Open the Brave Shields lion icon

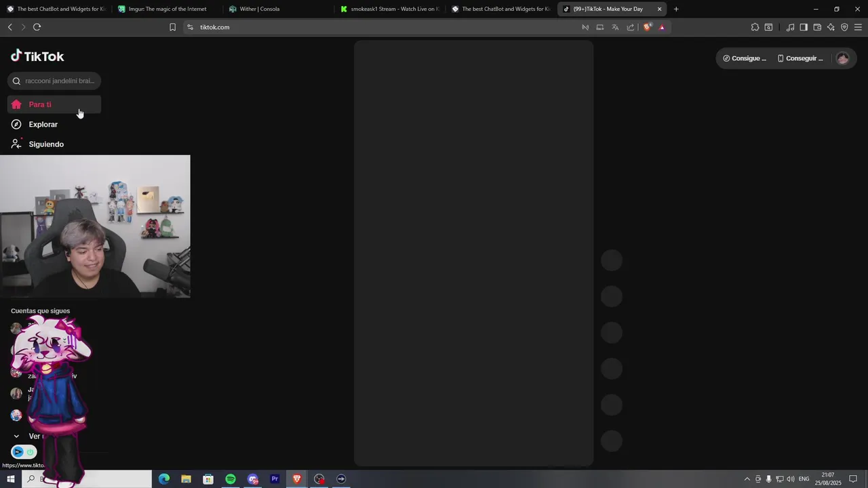click(647, 27)
